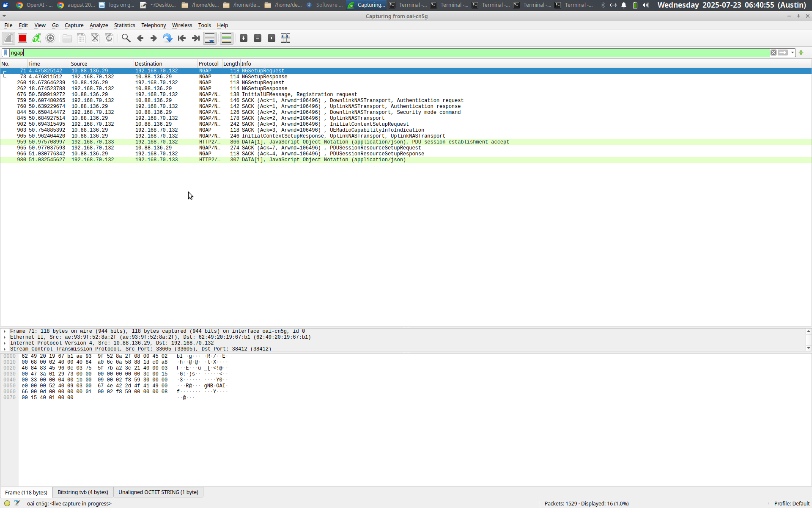Toggle packet list colorization
The image size is (812, 508).
pos(227,39)
